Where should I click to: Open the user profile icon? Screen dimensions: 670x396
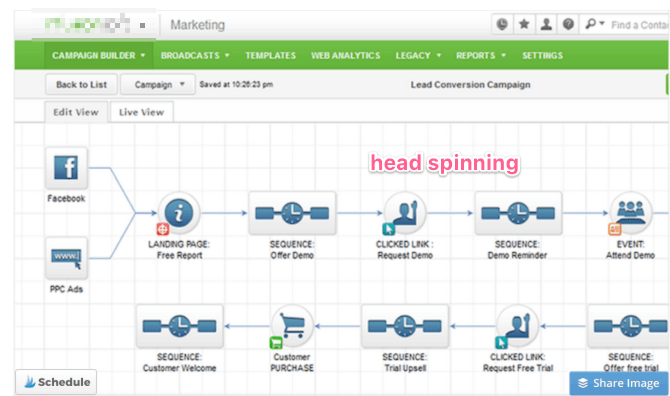(x=546, y=24)
